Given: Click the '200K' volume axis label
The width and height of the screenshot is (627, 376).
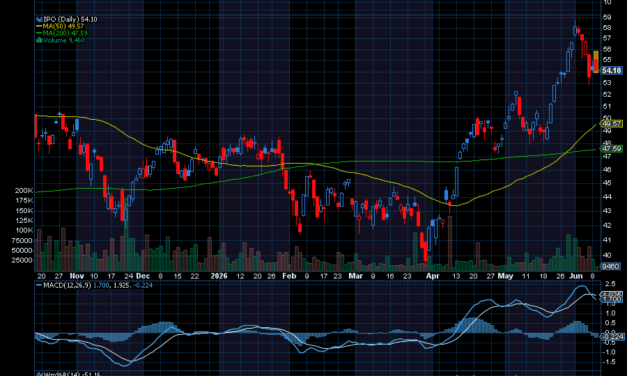Looking at the screenshot, I should (x=24, y=190).
